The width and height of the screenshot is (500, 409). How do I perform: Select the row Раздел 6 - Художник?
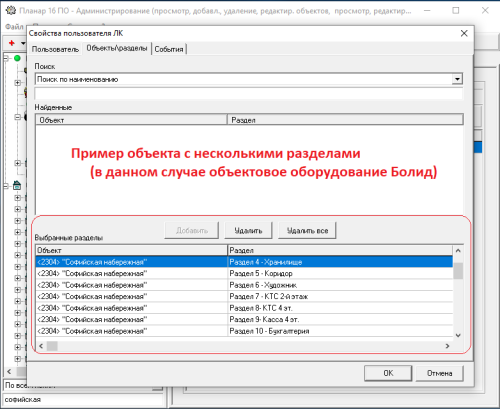[x=244, y=285]
